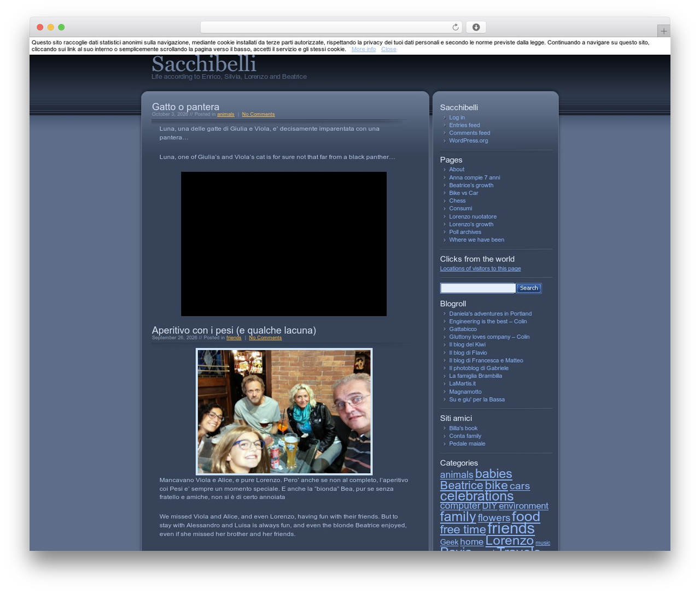The height and width of the screenshot is (593, 700).
Task: Open the friends category under second post
Action: click(234, 338)
